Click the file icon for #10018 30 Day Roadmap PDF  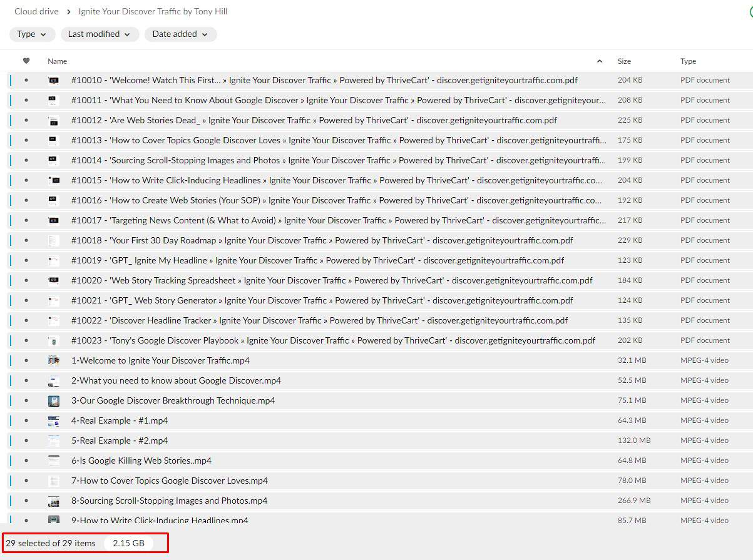click(54, 240)
